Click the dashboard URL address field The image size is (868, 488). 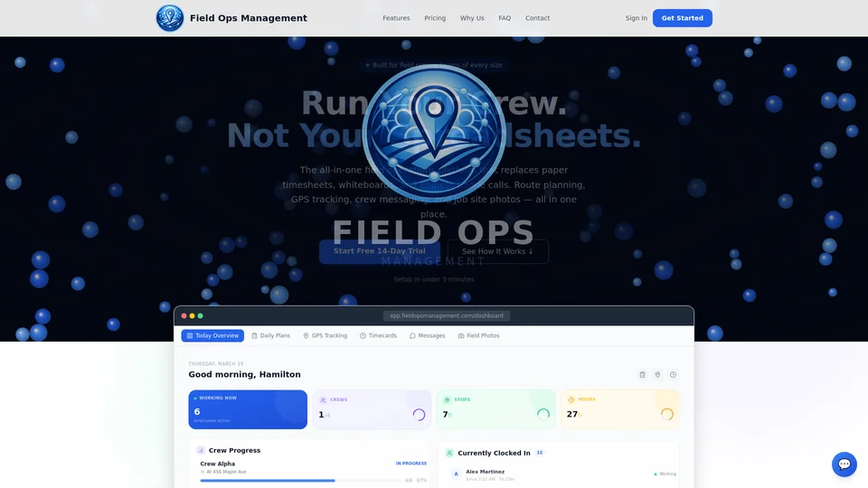(x=446, y=316)
